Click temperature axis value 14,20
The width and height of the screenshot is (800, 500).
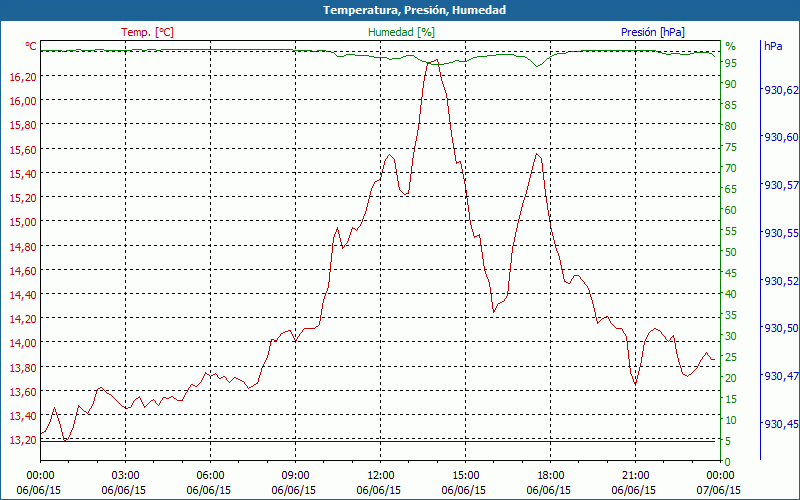pos(23,319)
